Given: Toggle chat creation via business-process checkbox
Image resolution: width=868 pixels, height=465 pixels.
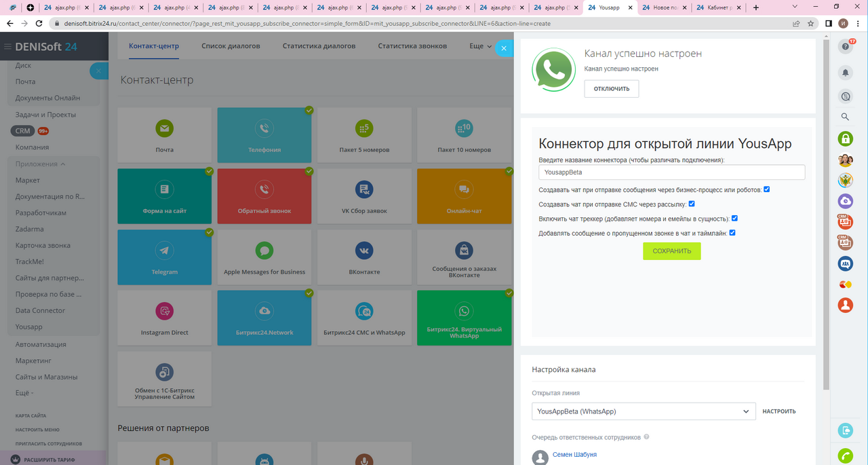Looking at the screenshot, I should click(767, 189).
